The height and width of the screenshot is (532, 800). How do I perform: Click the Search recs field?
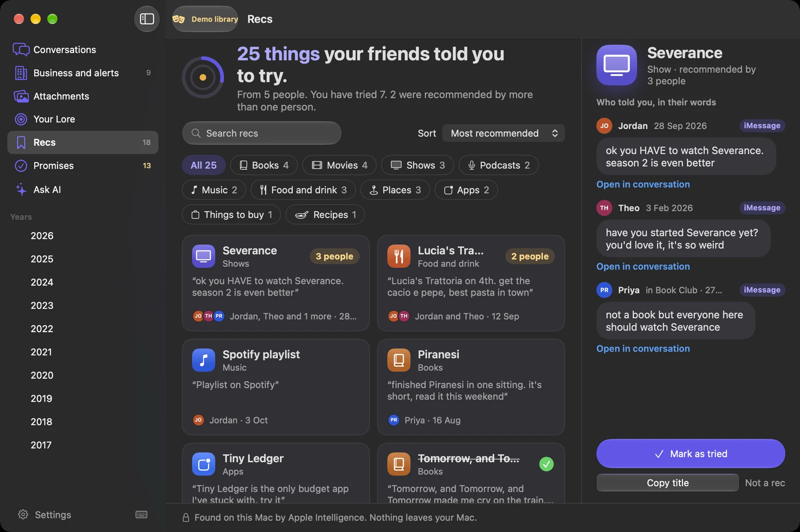[261, 133]
